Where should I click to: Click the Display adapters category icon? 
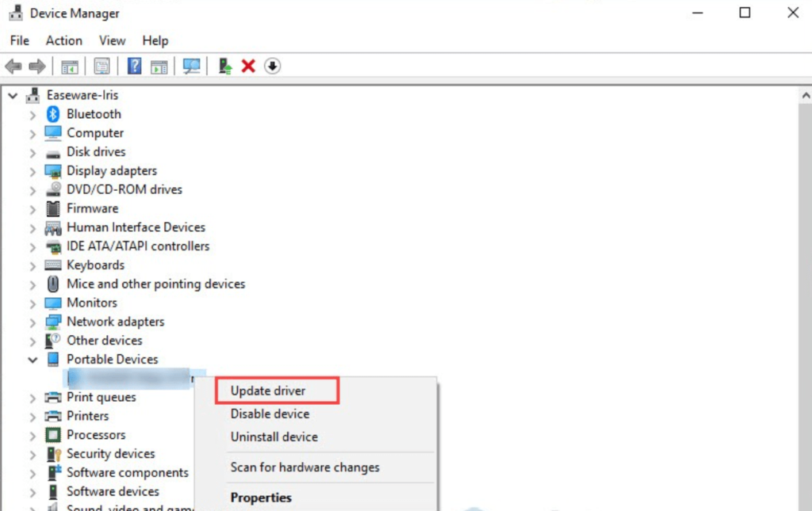[53, 171]
